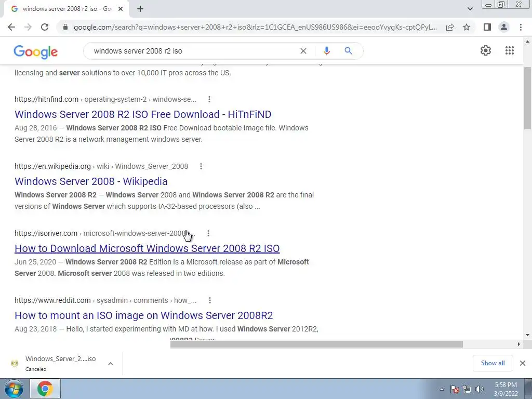Click the vertical scrollbar down arrow

point(527,335)
